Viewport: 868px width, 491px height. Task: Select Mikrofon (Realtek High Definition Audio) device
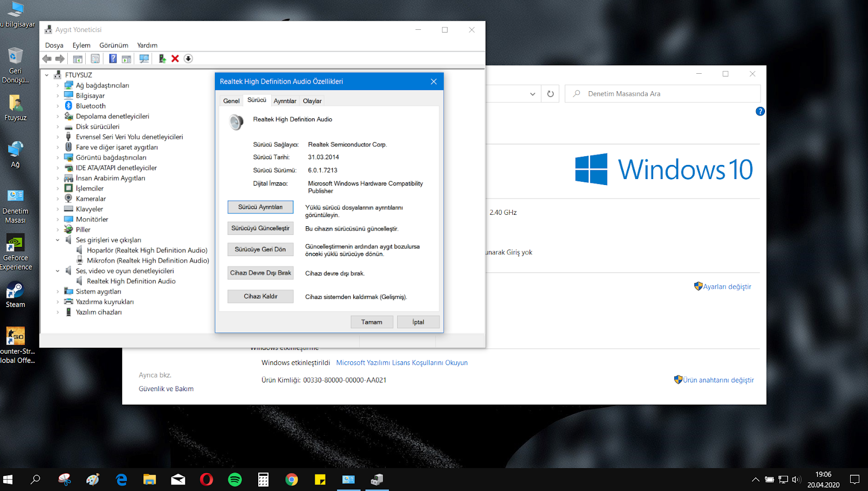tap(148, 260)
